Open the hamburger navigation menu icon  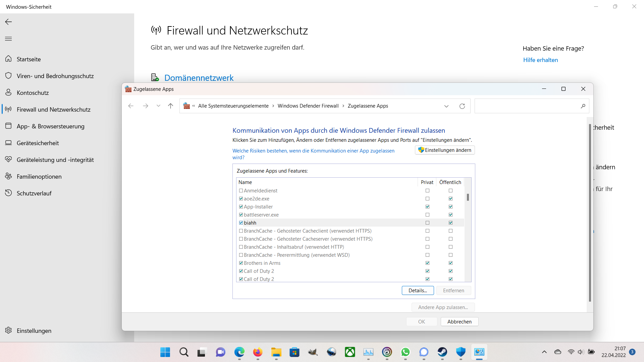[8, 39]
